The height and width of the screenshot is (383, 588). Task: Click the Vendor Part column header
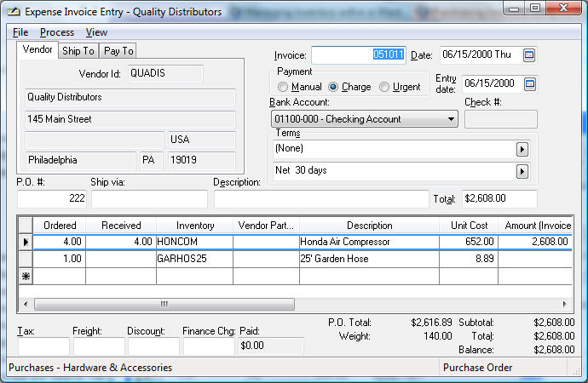[x=266, y=226]
